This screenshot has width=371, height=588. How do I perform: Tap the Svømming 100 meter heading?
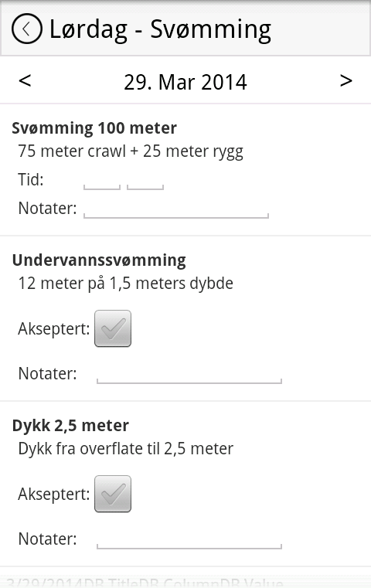(x=94, y=128)
